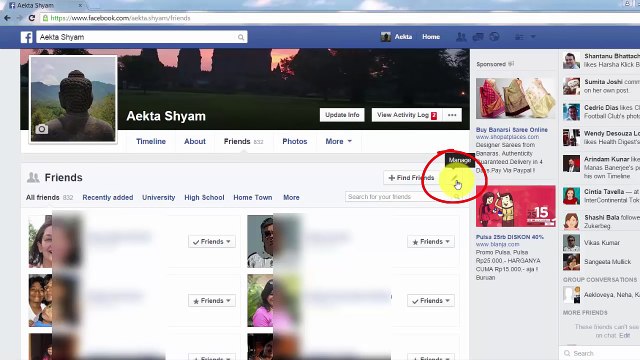The width and height of the screenshot is (640, 360).
Task: Click the camera icon on profile picture
Action: coord(41,129)
